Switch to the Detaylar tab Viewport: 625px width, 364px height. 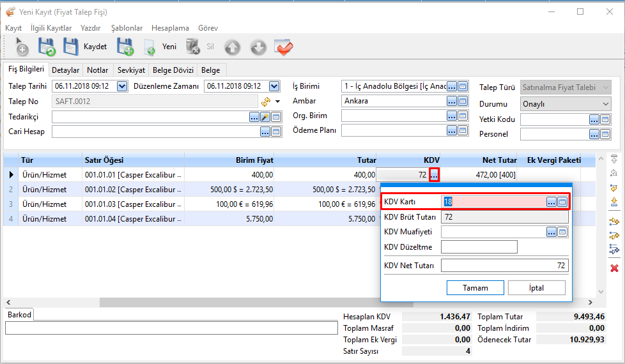65,70
